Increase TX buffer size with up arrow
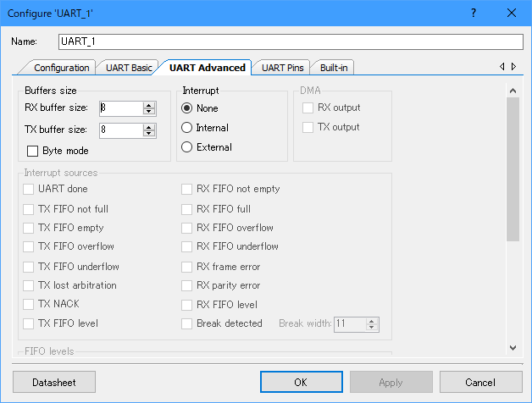The image size is (532, 403). pyautogui.click(x=149, y=126)
